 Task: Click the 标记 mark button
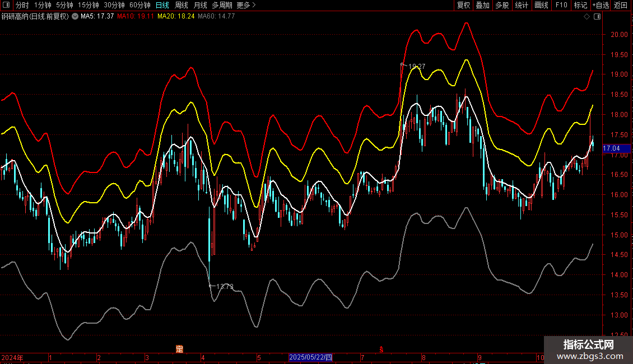tap(580, 5)
